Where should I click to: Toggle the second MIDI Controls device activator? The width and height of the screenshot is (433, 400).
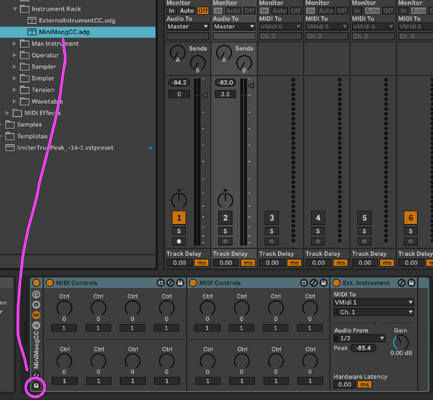[193, 283]
